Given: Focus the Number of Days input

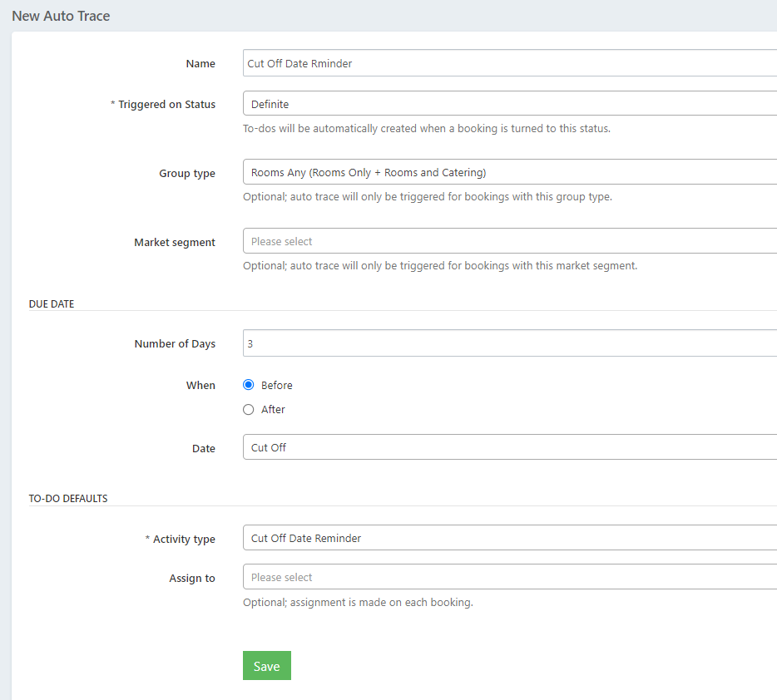Looking at the screenshot, I should [509, 343].
